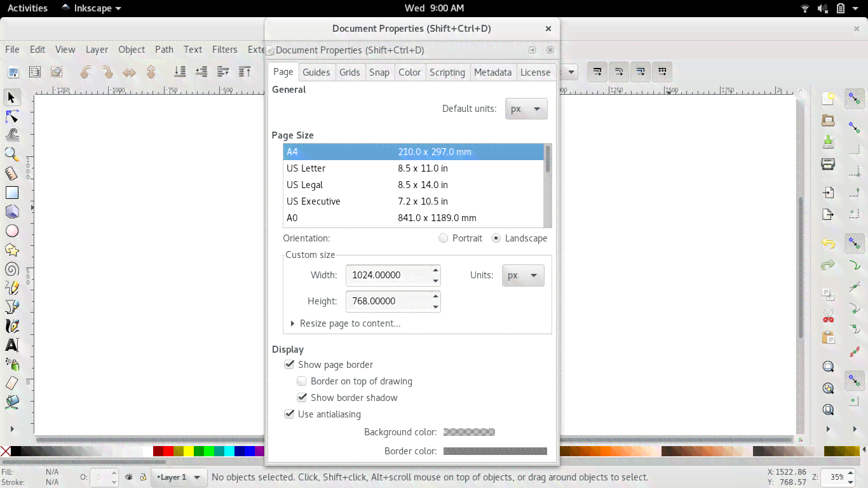Click the Cut scissors icon
This screenshot has height=488, width=868.
pos(828,315)
